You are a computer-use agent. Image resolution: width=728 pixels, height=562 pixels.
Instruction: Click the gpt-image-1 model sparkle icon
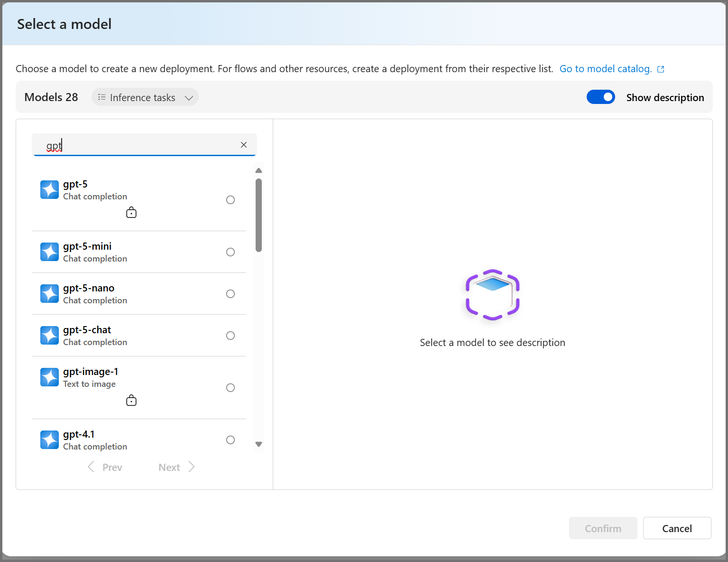point(49,377)
